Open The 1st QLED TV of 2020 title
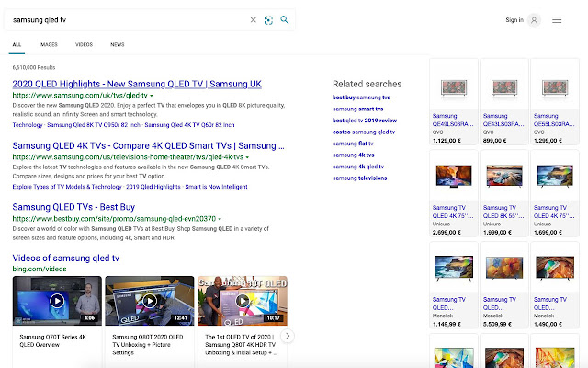The height and width of the screenshot is (368, 588). tap(241, 345)
